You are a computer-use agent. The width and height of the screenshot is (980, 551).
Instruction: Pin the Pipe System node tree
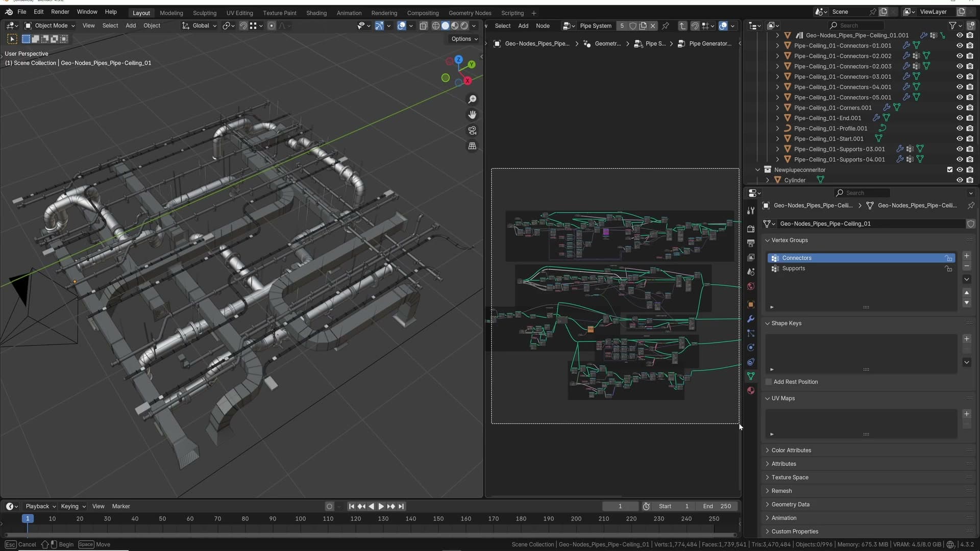tap(665, 26)
